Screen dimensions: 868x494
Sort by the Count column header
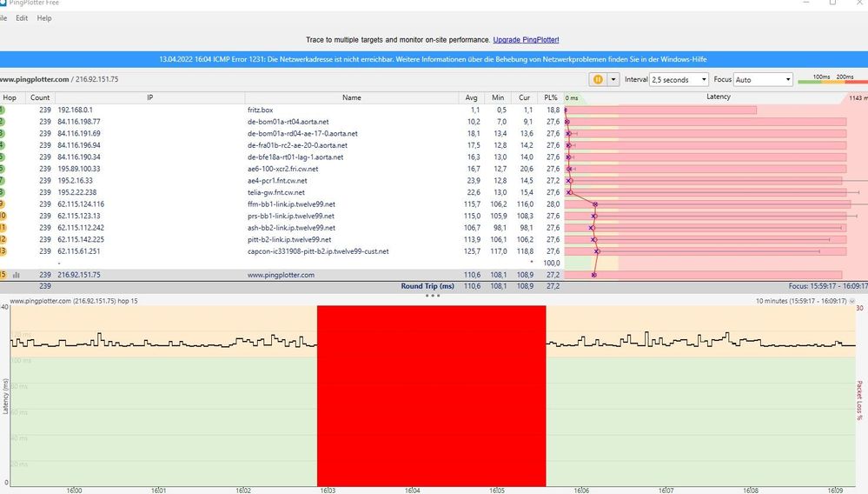[x=40, y=97]
